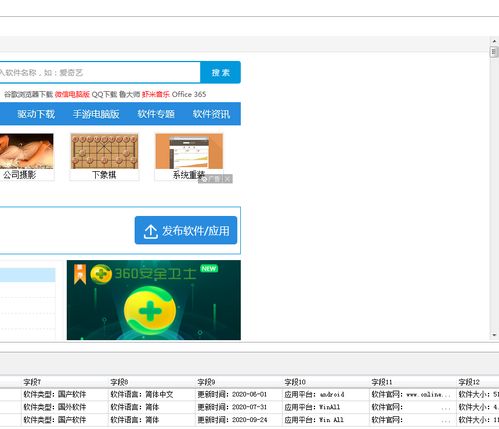This screenshot has height=429, width=499.
Task: Click the upload icon on 发布软件/应用
Action: click(150, 231)
